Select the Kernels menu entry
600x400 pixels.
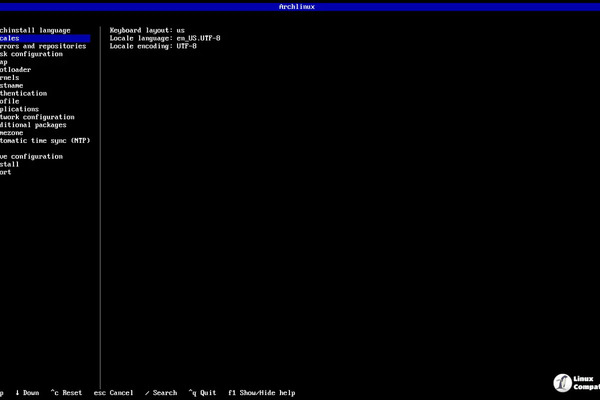pyautogui.click(x=10, y=78)
